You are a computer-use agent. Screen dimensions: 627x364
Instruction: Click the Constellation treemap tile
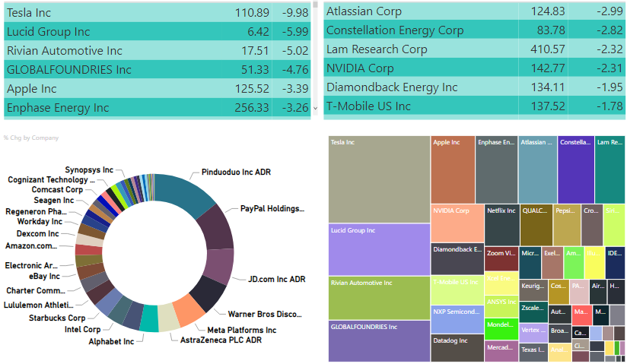point(576,169)
